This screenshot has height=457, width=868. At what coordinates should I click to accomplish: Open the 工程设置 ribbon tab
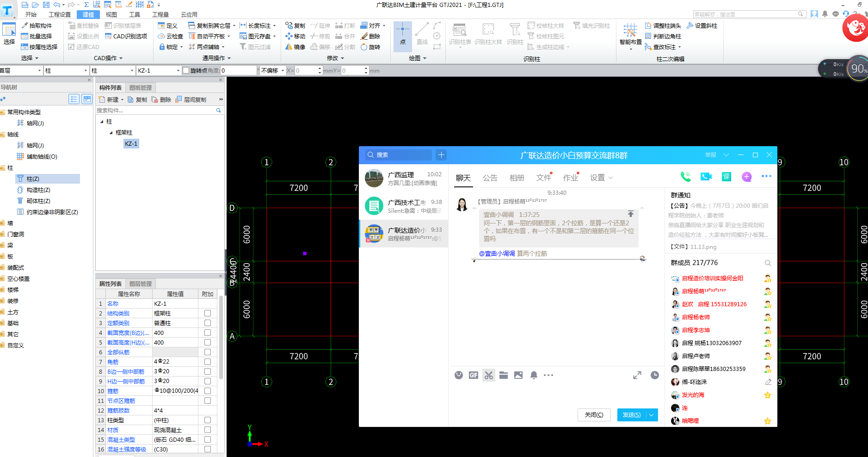point(60,14)
